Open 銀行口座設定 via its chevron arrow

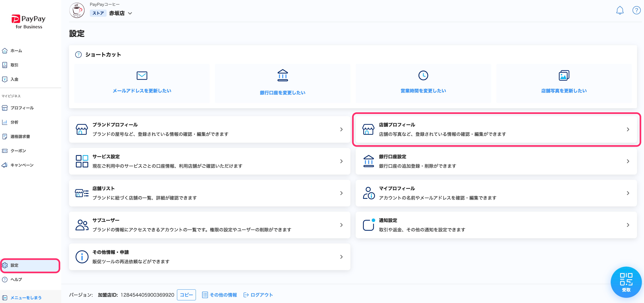coord(628,161)
